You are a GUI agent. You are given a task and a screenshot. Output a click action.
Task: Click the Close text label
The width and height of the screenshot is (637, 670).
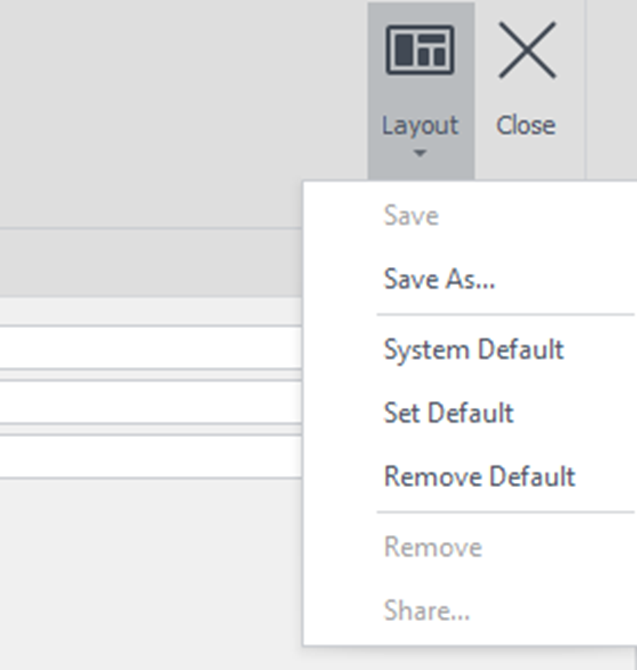coord(526,126)
